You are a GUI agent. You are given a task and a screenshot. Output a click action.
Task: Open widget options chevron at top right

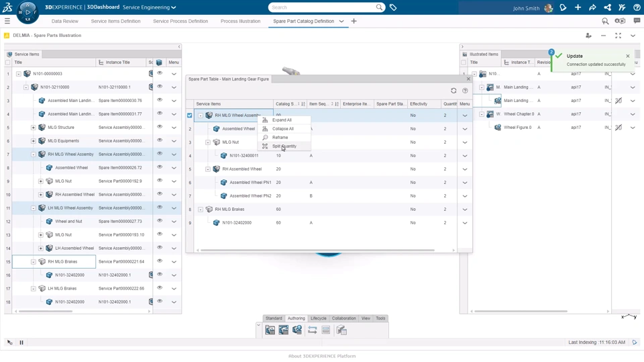pos(633,36)
